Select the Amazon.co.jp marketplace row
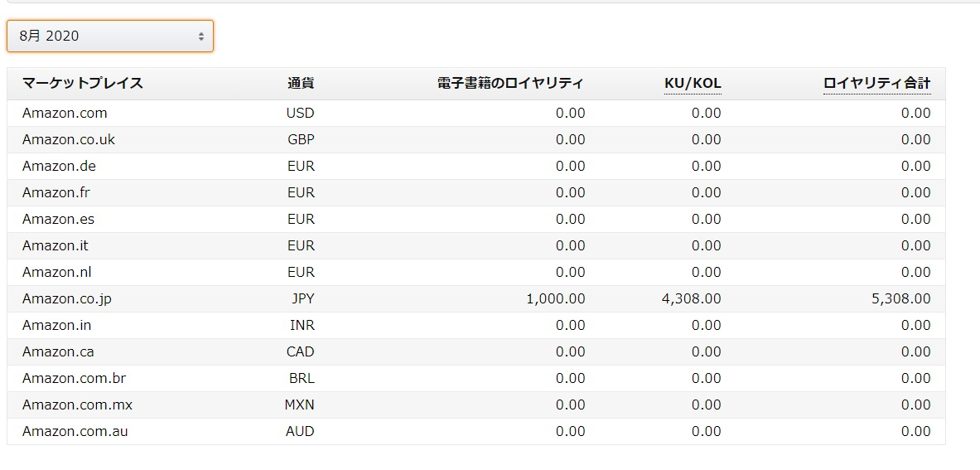Image resolution: width=980 pixels, height=470 pixels. tap(66, 298)
